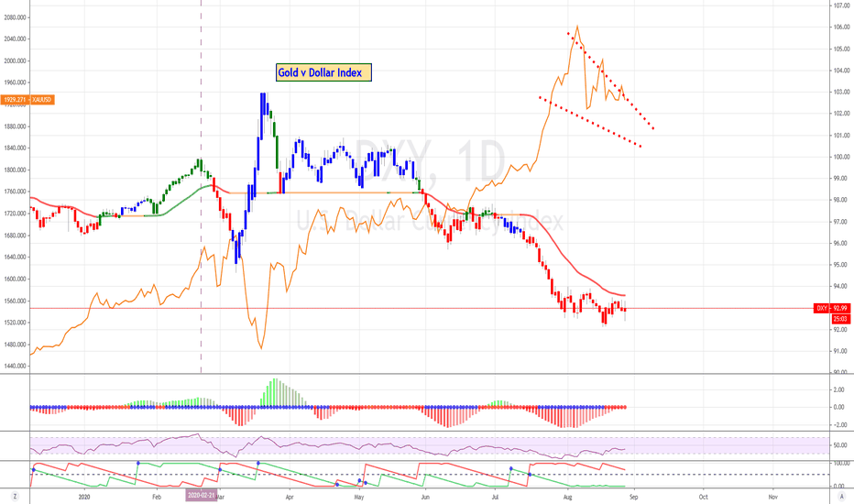Click the -2.00 histogram pane scale label
The height and width of the screenshot is (504, 854).
click(x=838, y=425)
